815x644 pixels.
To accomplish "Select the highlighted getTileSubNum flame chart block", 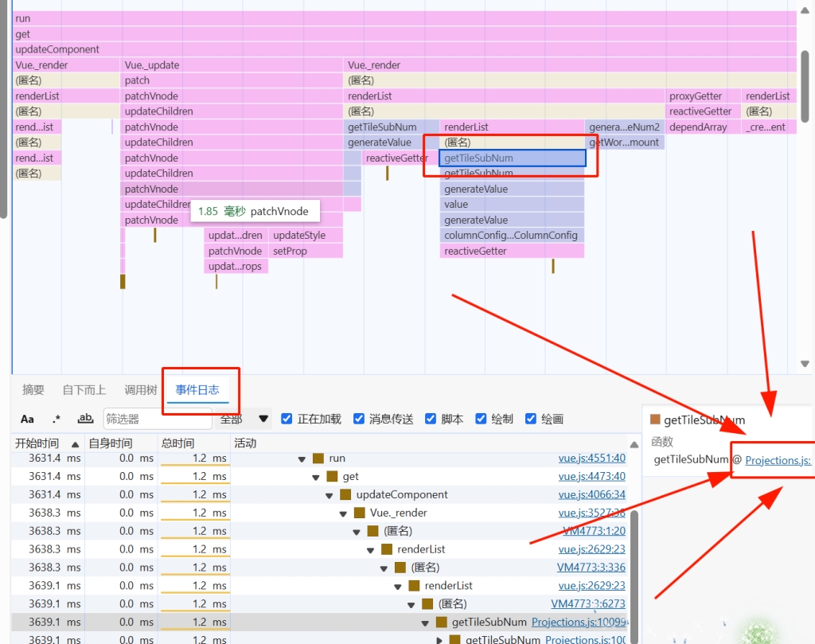I will click(512, 158).
